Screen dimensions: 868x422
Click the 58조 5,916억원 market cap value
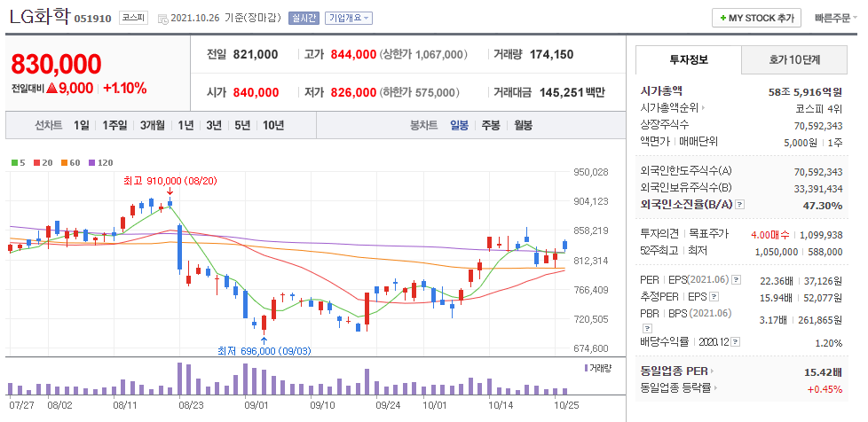click(806, 91)
